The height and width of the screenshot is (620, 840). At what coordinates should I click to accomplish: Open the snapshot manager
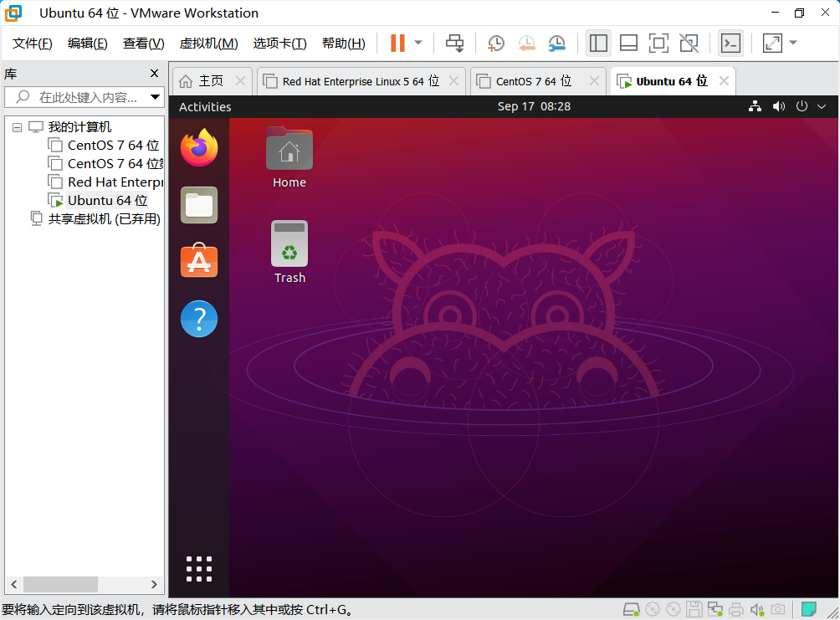pos(557,43)
